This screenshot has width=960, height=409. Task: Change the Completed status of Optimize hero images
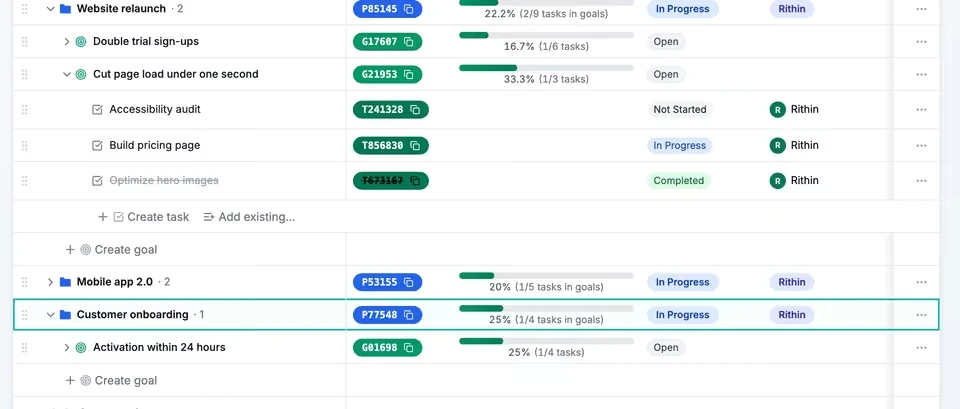678,181
